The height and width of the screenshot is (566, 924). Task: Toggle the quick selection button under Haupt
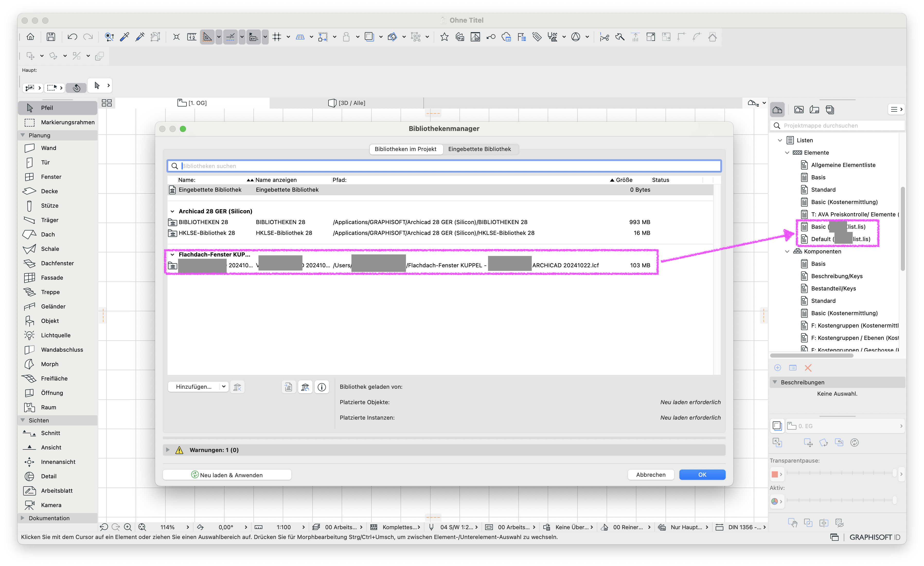click(x=76, y=88)
